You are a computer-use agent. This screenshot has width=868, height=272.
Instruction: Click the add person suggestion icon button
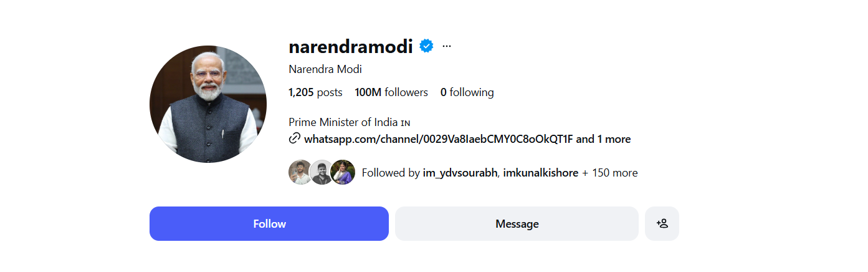coord(662,223)
